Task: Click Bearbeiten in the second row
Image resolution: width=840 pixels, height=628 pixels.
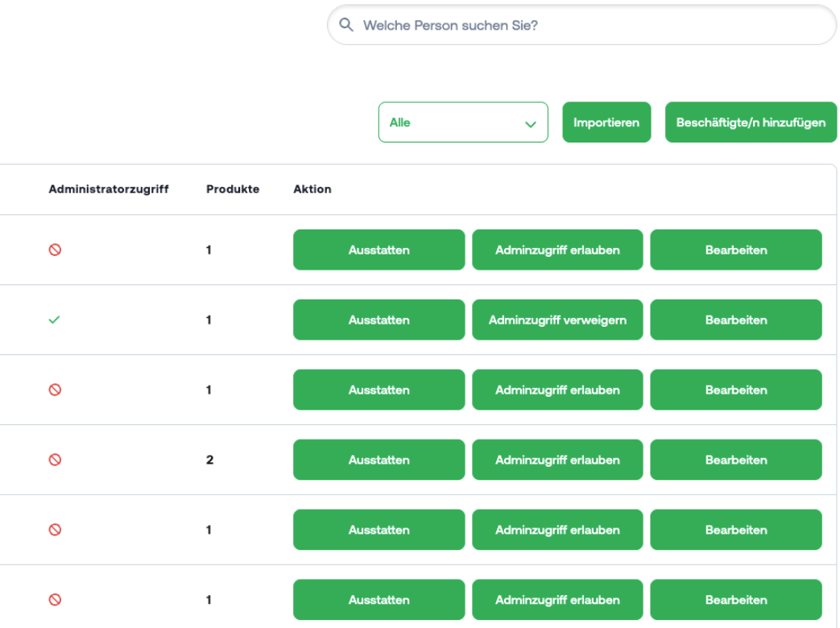Action: (735, 320)
